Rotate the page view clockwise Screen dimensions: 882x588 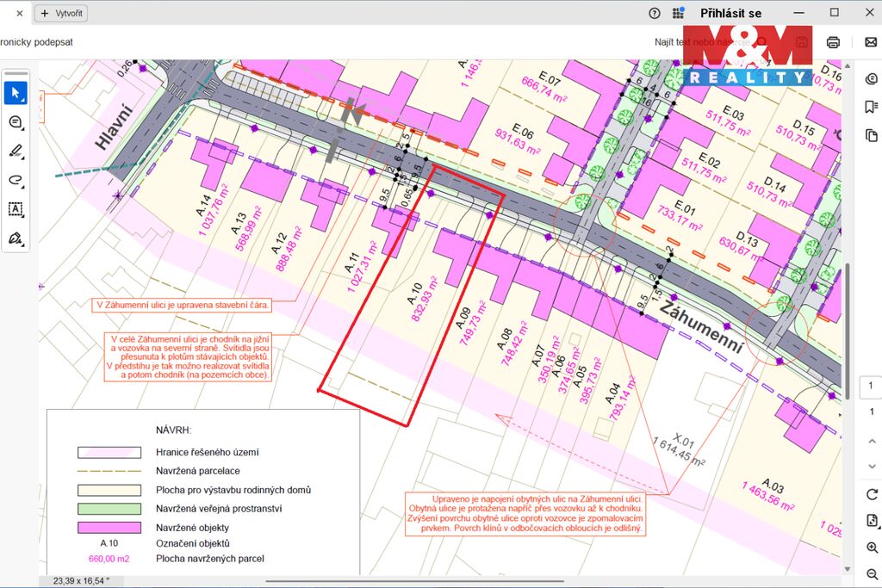(871, 493)
